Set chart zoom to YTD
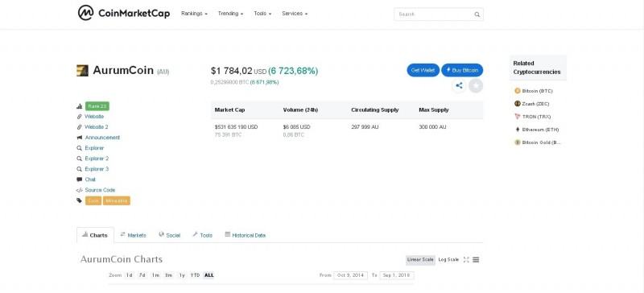 tap(195, 275)
